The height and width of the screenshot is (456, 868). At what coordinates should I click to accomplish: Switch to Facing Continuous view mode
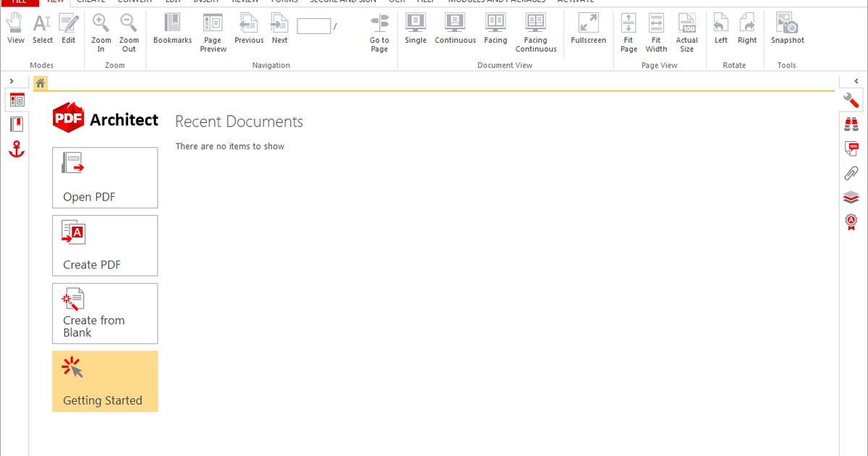tap(535, 32)
